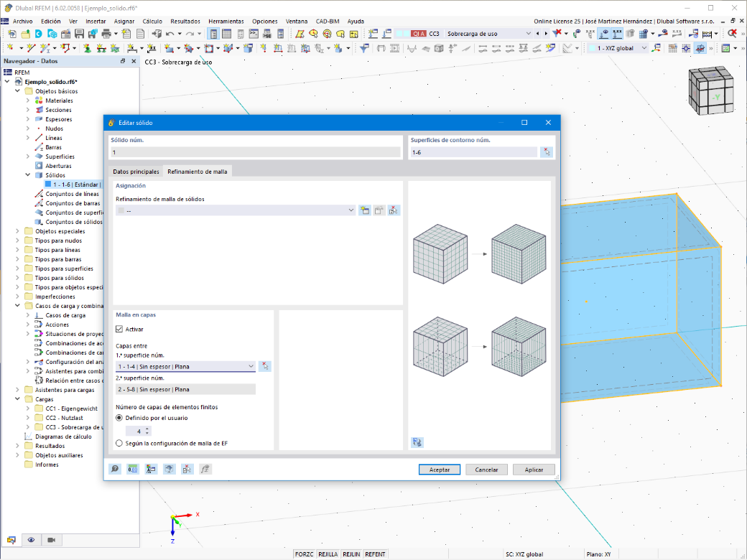Click the view cube navigator
Viewport: 747px width, 560px height.
tap(710, 90)
